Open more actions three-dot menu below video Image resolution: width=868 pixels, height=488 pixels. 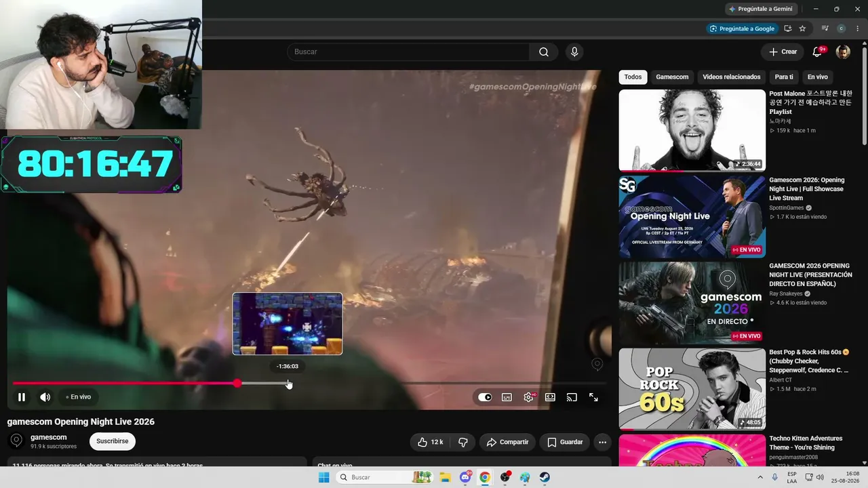(x=602, y=442)
